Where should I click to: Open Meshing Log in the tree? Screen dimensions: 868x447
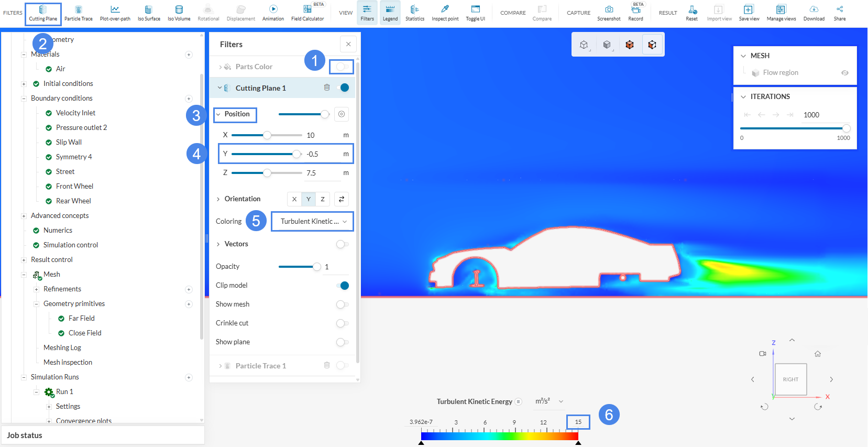coord(62,347)
